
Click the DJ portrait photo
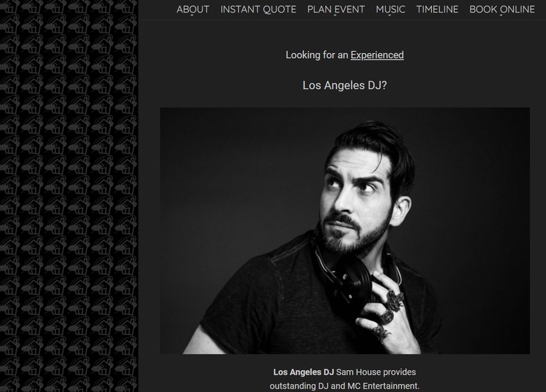(x=344, y=230)
